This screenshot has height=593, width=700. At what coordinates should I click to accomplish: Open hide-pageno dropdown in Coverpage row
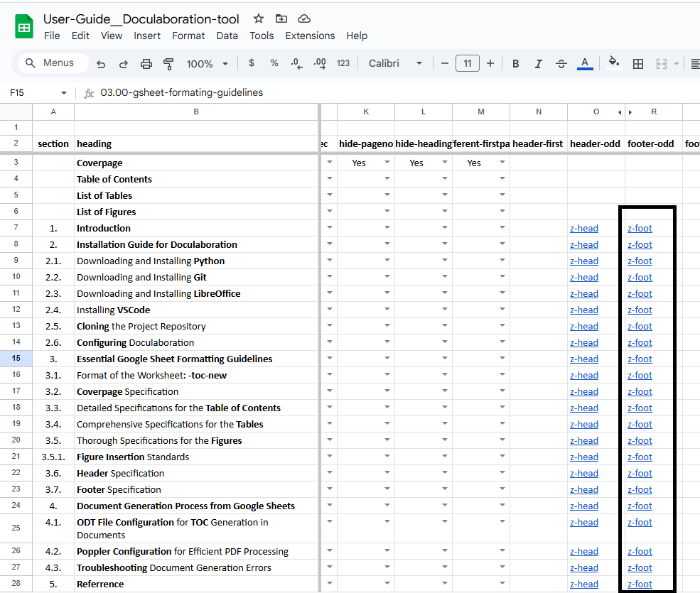(x=387, y=162)
